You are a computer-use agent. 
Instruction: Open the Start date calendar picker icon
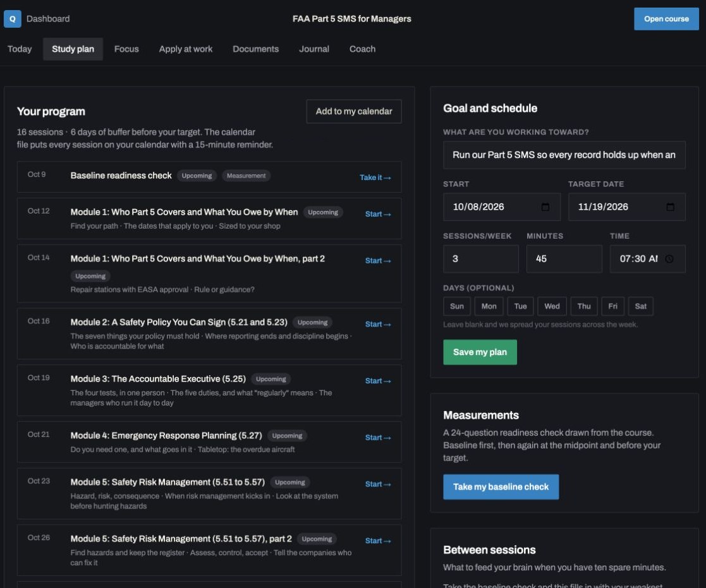pyautogui.click(x=545, y=207)
